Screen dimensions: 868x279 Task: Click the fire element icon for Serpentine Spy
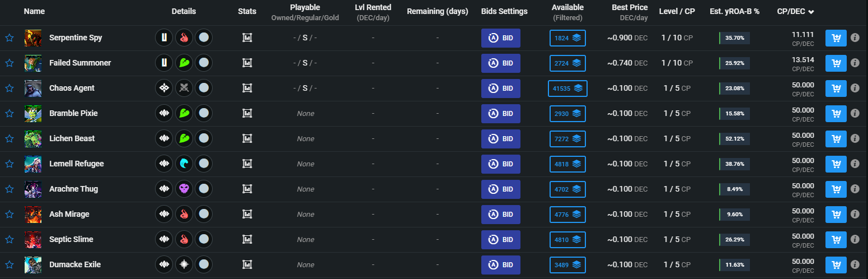coord(184,38)
